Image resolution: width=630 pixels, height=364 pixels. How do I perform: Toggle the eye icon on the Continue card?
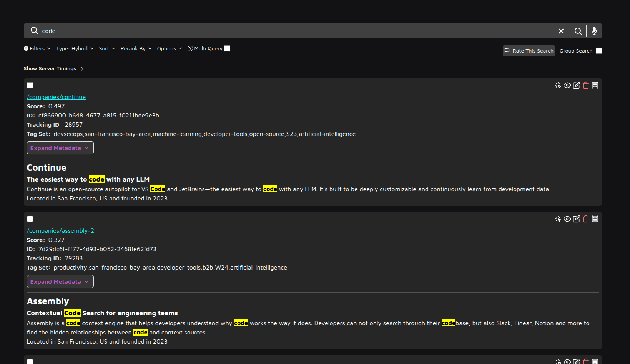tap(567, 85)
